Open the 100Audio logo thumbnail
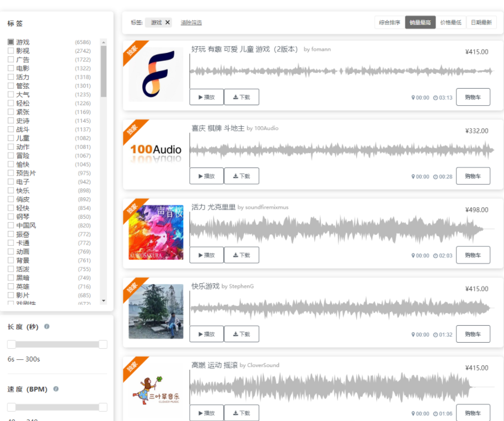This screenshot has height=421, width=504. point(156,154)
